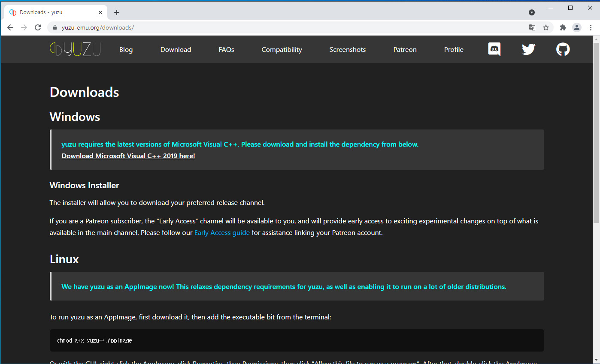Screen dimensions: 600x364
Task: Reload the current page
Action: click(x=38, y=27)
